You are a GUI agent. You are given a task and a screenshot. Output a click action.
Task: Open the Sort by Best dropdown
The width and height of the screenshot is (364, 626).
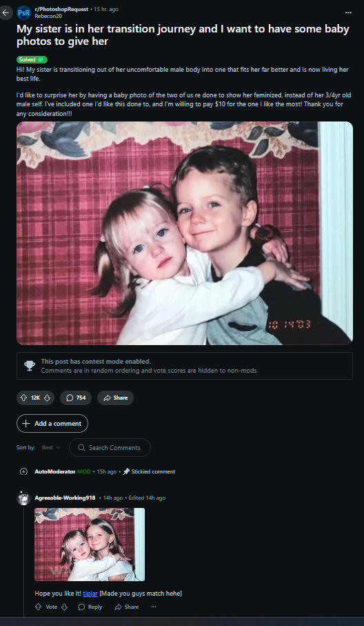[x=51, y=447]
